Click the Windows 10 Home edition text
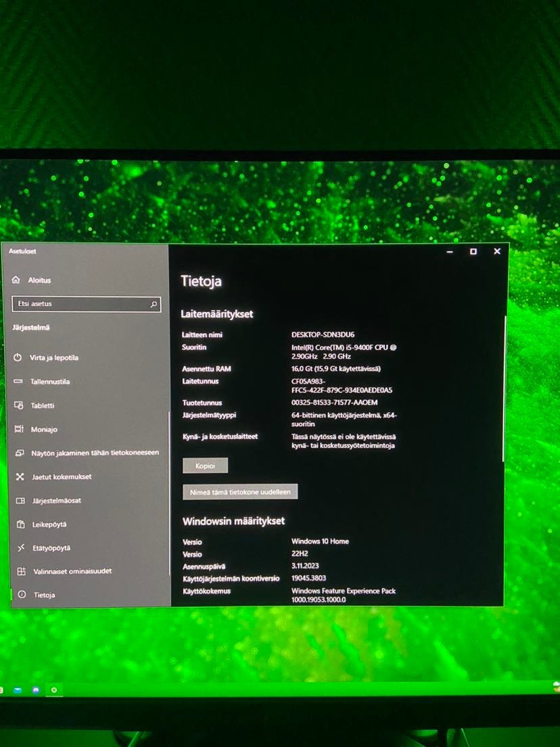Screen dimensions: 560x747 320,541
